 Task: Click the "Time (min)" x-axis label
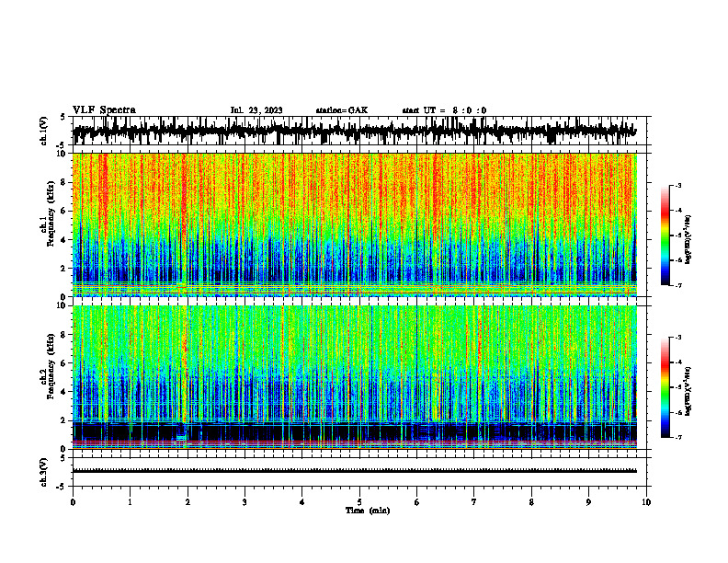(368, 511)
